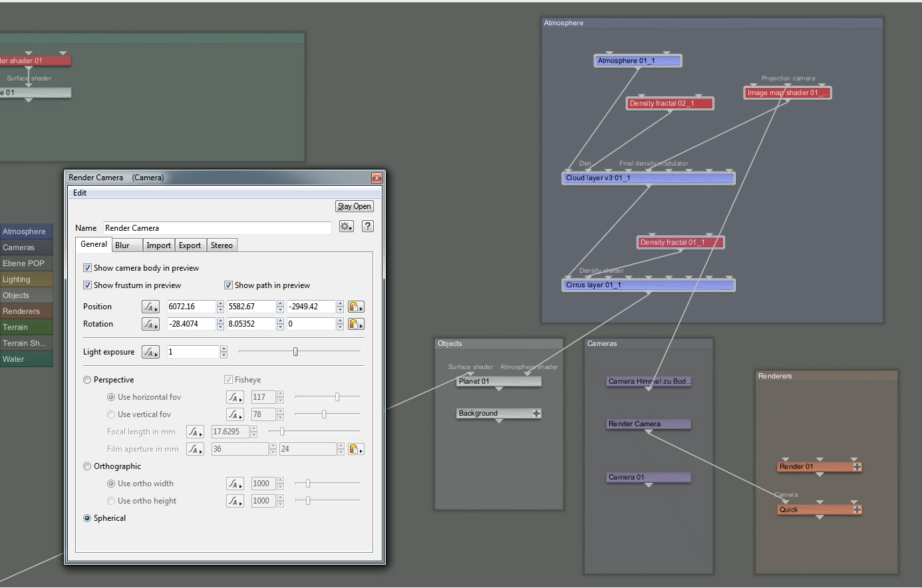
Task: Switch to the Stereo tab
Action: click(x=222, y=245)
